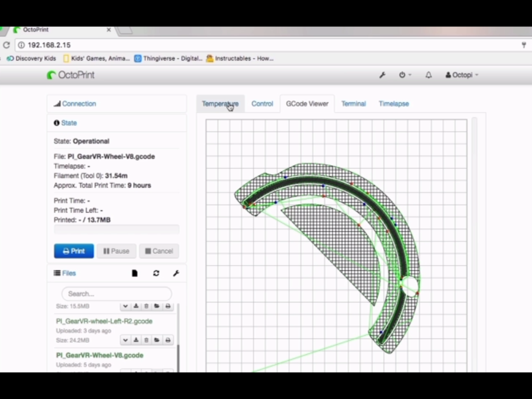Screen dimensions: 532x399
Task: Click 'Uploaded: 3 days ago' text
Action: [x=83, y=331]
